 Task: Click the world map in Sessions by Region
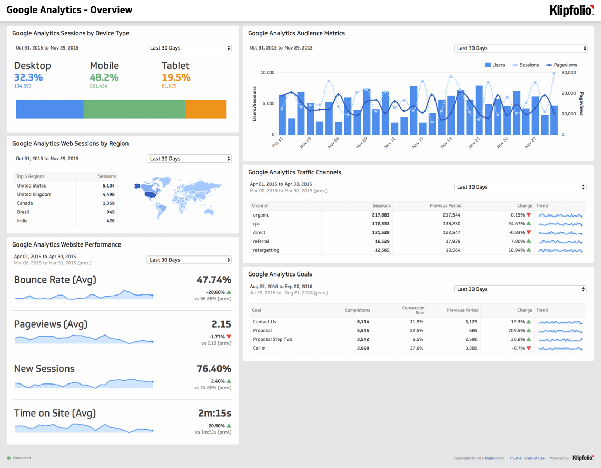pos(178,197)
